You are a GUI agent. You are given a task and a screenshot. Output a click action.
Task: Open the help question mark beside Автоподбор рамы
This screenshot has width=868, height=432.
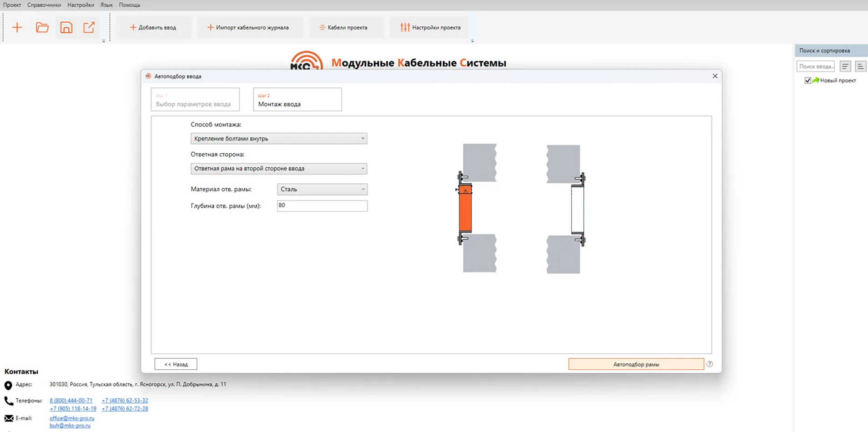pos(710,364)
